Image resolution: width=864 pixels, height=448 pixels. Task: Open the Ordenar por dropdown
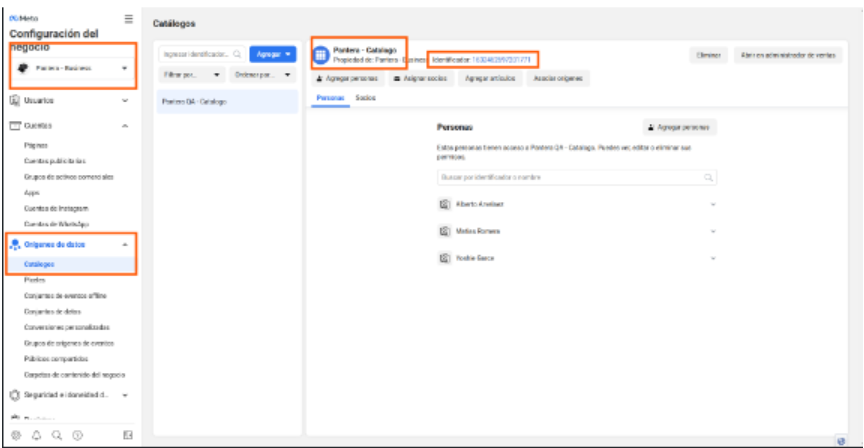(262, 76)
